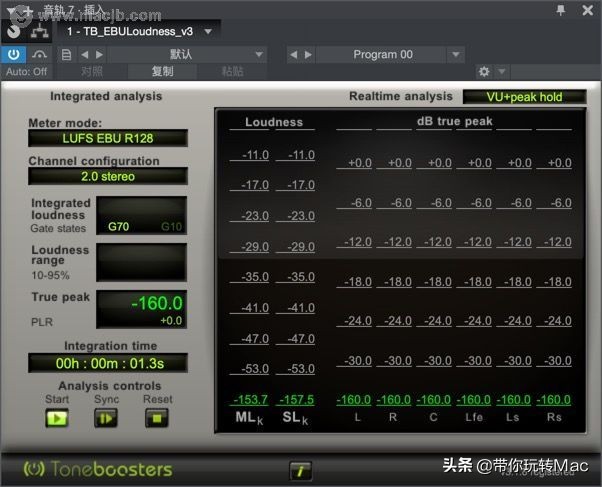The height and width of the screenshot is (487, 602).
Task: Click the automation curve icon
Action: (x=39, y=55)
